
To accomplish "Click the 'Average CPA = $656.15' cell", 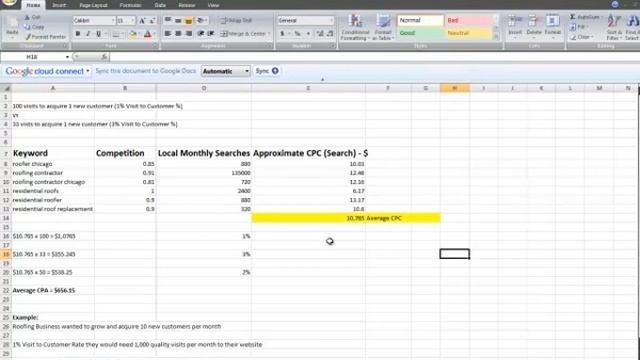I will click(x=53, y=291).
